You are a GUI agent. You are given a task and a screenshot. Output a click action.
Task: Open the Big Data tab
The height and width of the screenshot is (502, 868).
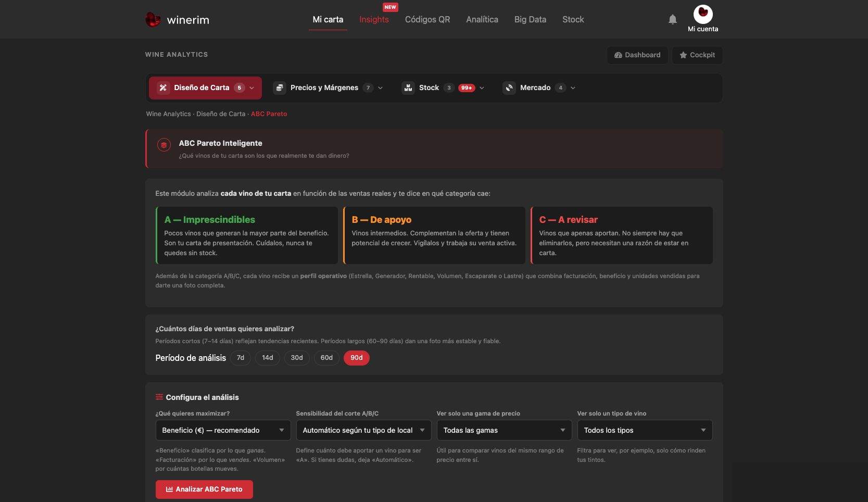coord(530,19)
